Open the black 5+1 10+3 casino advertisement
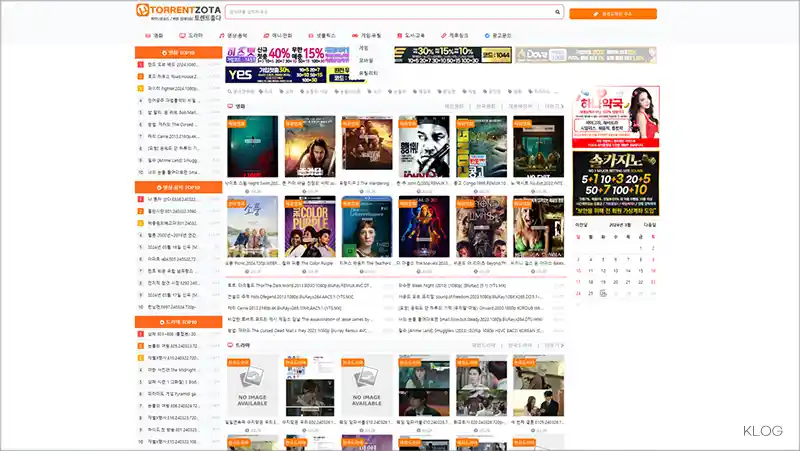 [x=616, y=183]
